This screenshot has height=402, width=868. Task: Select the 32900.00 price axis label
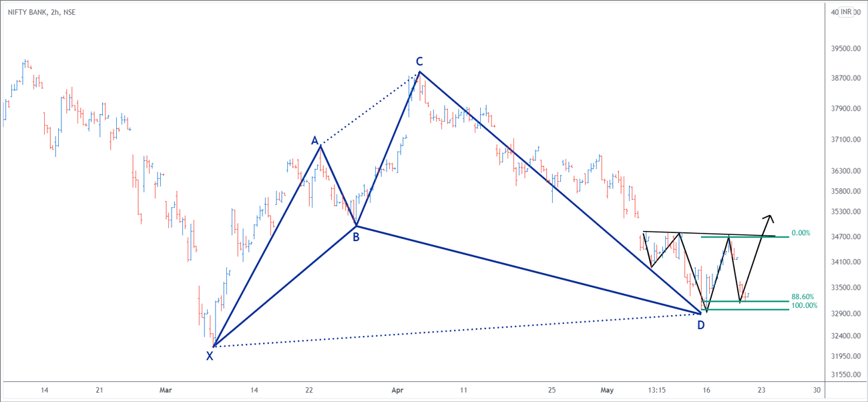click(x=845, y=313)
